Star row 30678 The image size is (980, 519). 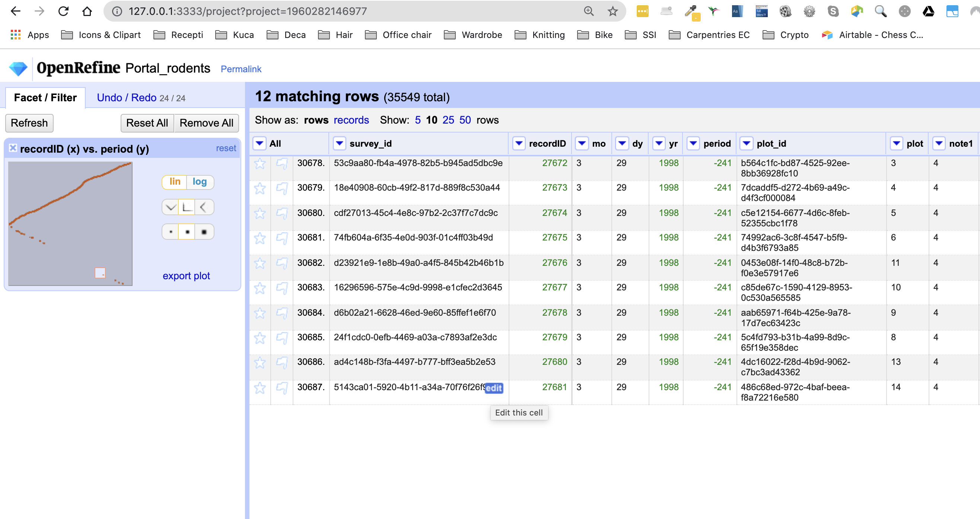[260, 163]
